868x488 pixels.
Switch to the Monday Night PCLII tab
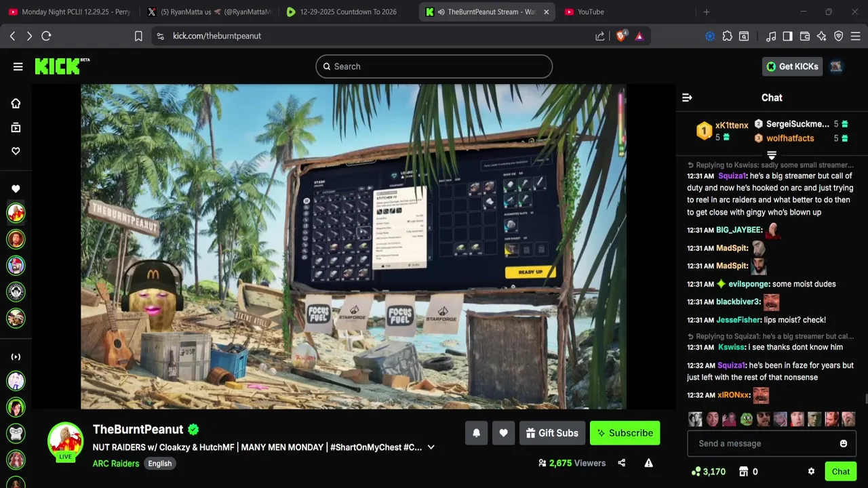(x=71, y=12)
